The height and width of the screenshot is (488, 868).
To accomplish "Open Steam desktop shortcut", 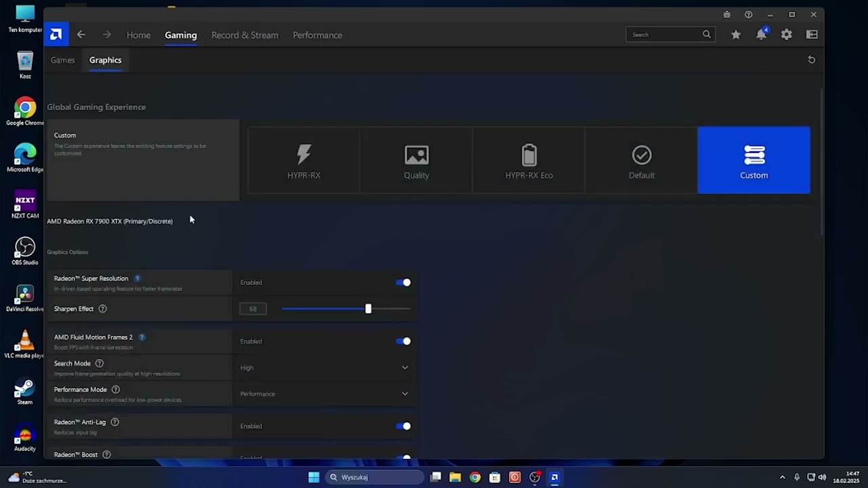I will (x=25, y=392).
